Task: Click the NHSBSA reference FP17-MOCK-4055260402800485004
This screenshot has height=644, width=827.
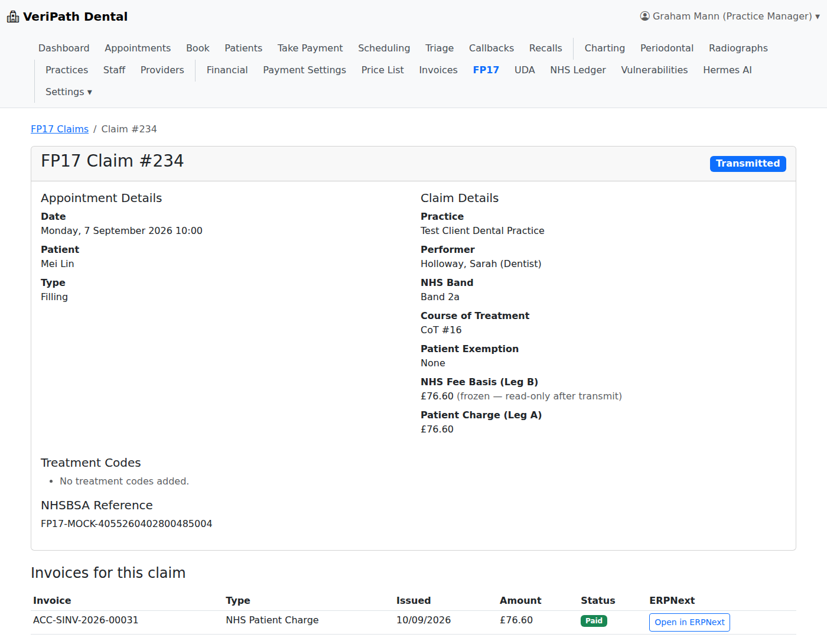Action: (126, 523)
